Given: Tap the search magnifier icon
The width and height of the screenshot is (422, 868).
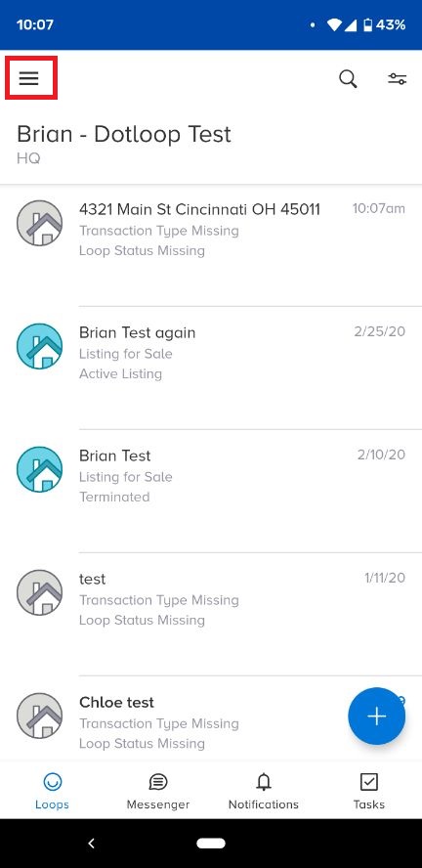Looking at the screenshot, I should 348,79.
